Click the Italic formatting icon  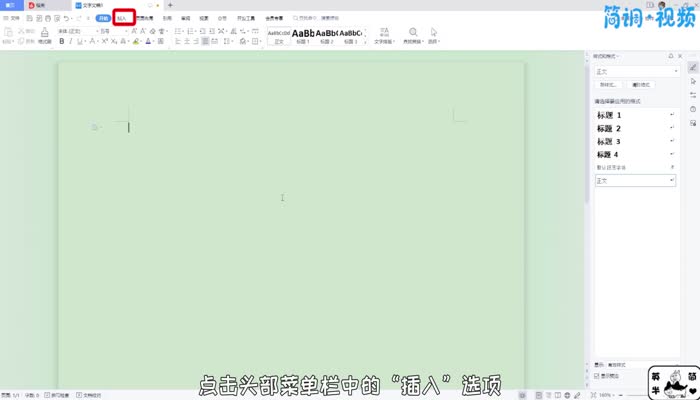tap(73, 42)
